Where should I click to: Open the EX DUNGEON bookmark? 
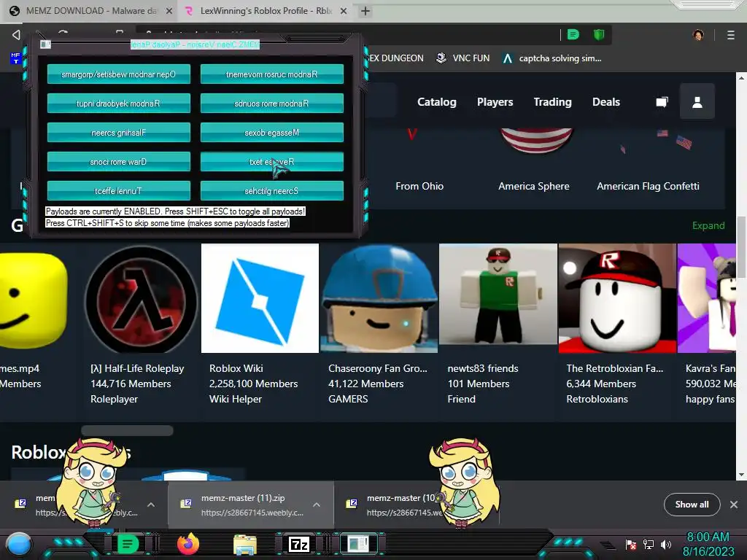point(395,58)
